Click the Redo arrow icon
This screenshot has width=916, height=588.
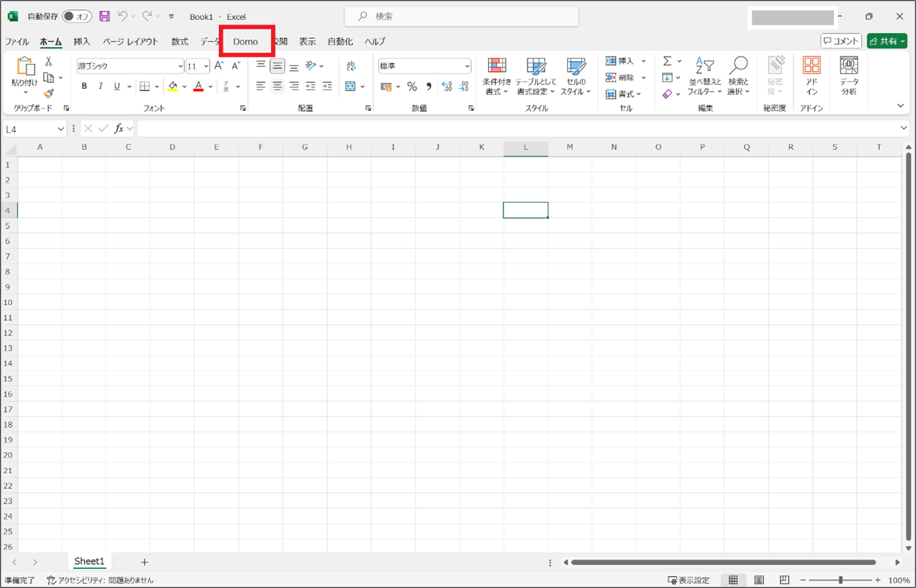[x=147, y=16]
